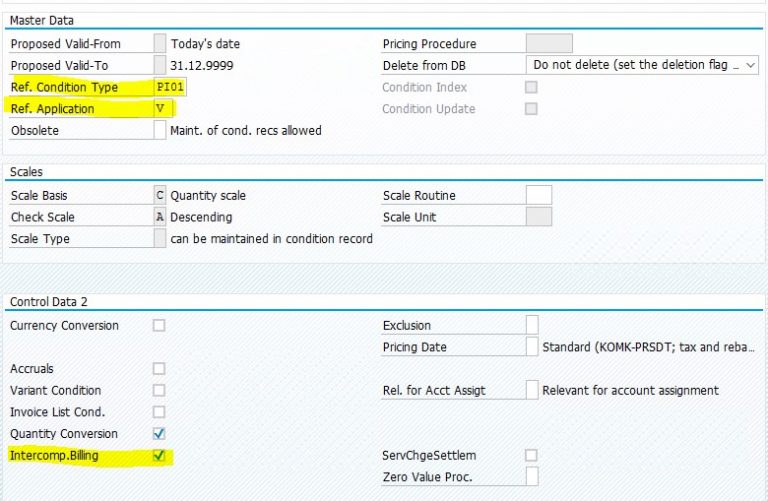Viewport: 768px width, 501px height.
Task: Disable the Intercomp.Billing checkbox
Action: point(159,456)
